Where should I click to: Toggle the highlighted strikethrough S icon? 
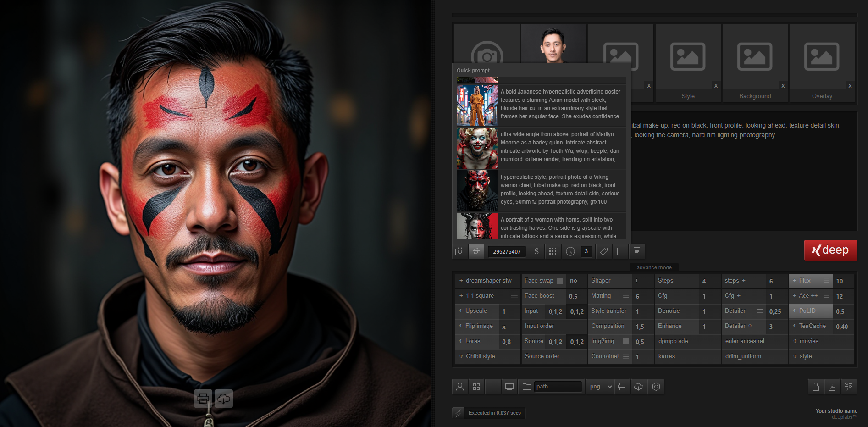click(x=476, y=251)
